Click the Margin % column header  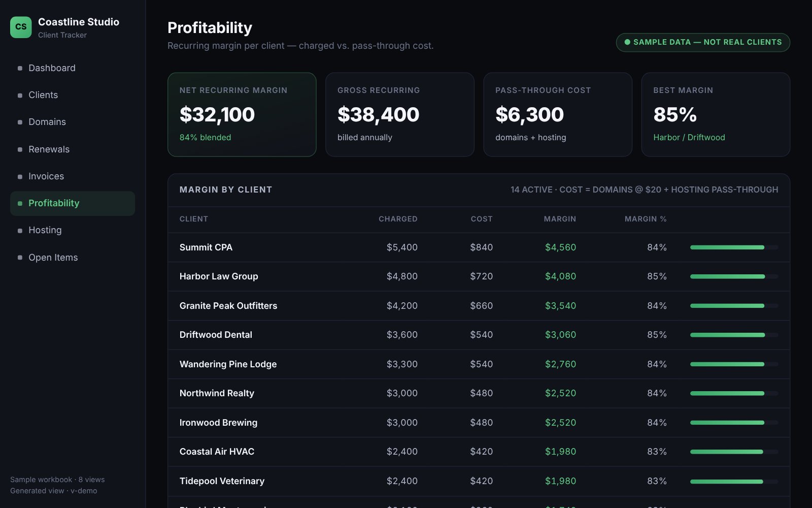[646, 219]
